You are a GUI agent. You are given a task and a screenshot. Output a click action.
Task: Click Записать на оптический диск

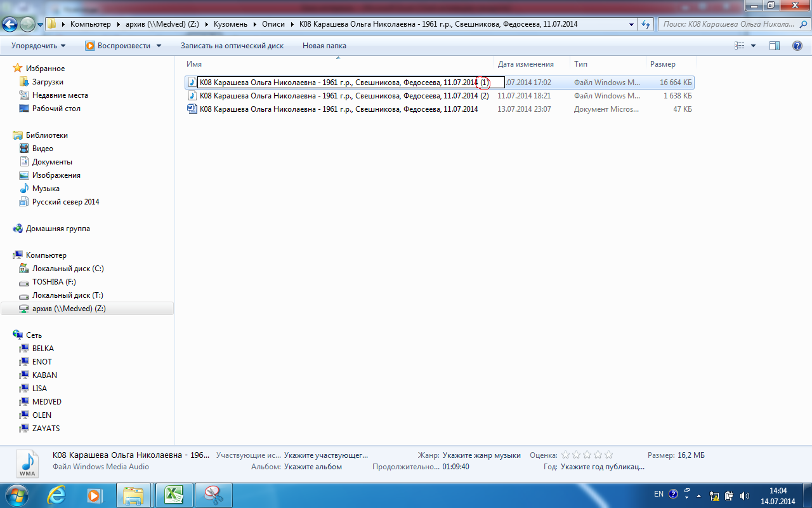232,46
